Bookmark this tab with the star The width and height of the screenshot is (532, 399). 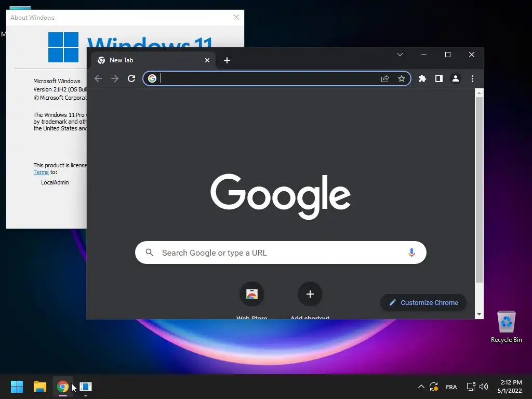click(402, 79)
